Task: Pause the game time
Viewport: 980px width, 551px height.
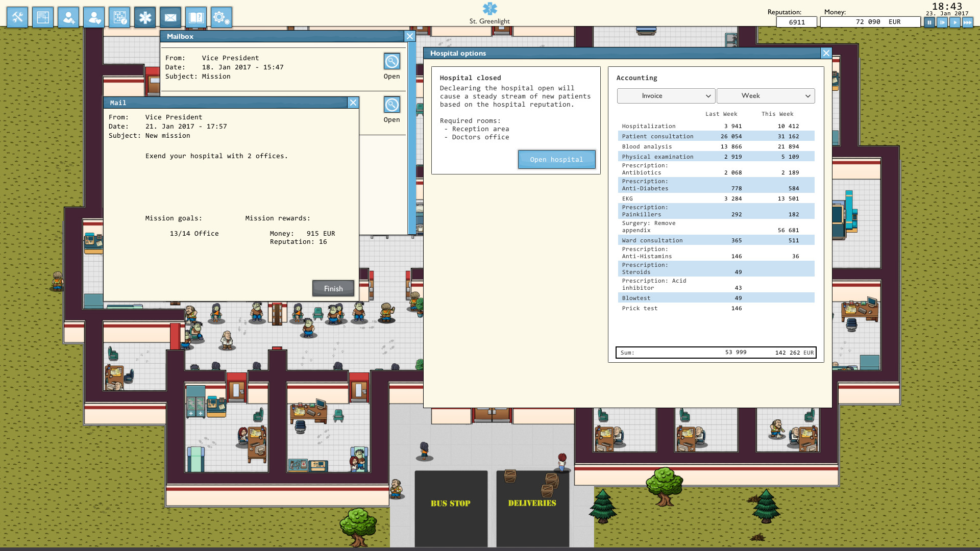Action: point(929,22)
